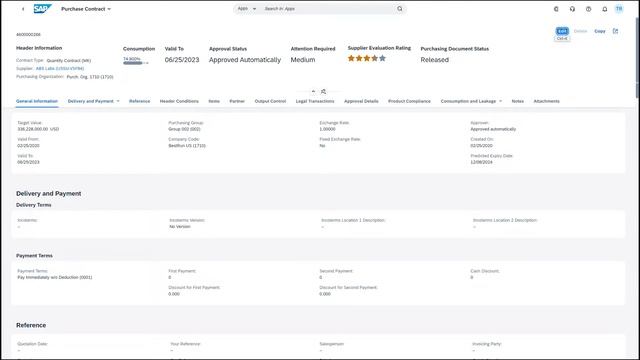Click the Delete button
Image resolution: width=640 pixels, height=360 pixels.
tap(580, 31)
